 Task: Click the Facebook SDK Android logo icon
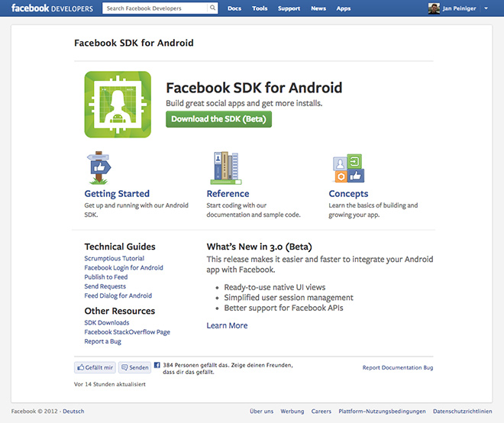(x=118, y=104)
